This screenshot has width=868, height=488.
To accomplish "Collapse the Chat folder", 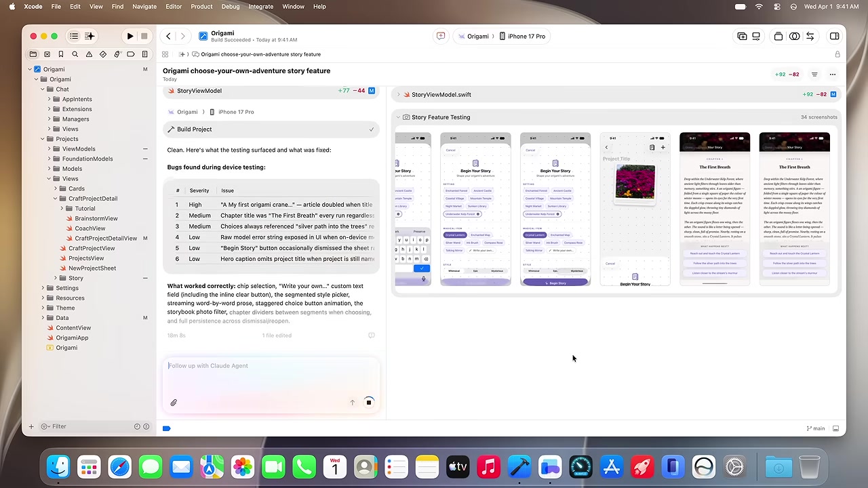I will 43,89.
